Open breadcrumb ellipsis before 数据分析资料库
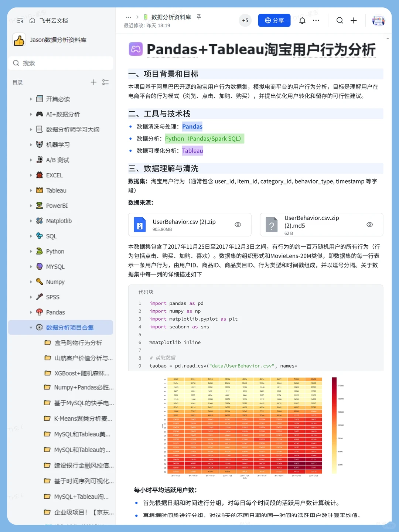 pos(129,17)
